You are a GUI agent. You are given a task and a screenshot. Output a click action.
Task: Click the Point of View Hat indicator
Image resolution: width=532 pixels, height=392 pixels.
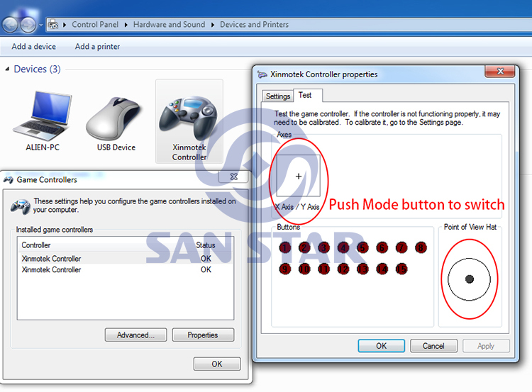469,279
